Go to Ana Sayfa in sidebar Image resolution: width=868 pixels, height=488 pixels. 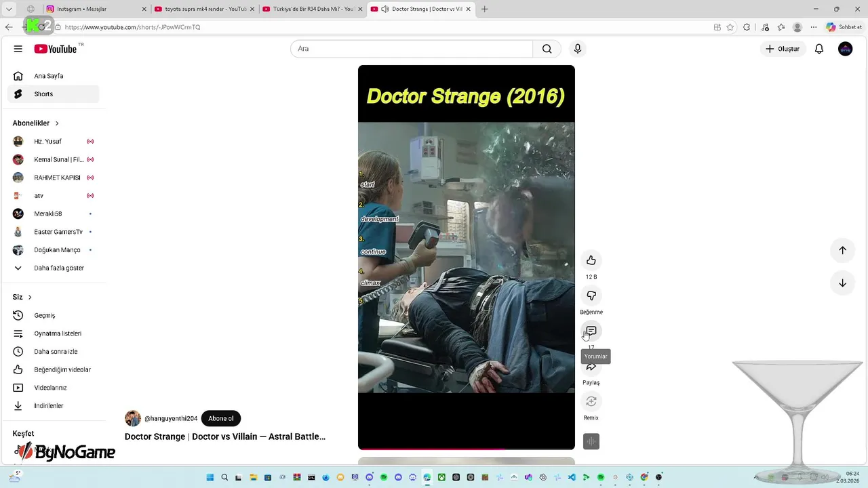point(54,76)
